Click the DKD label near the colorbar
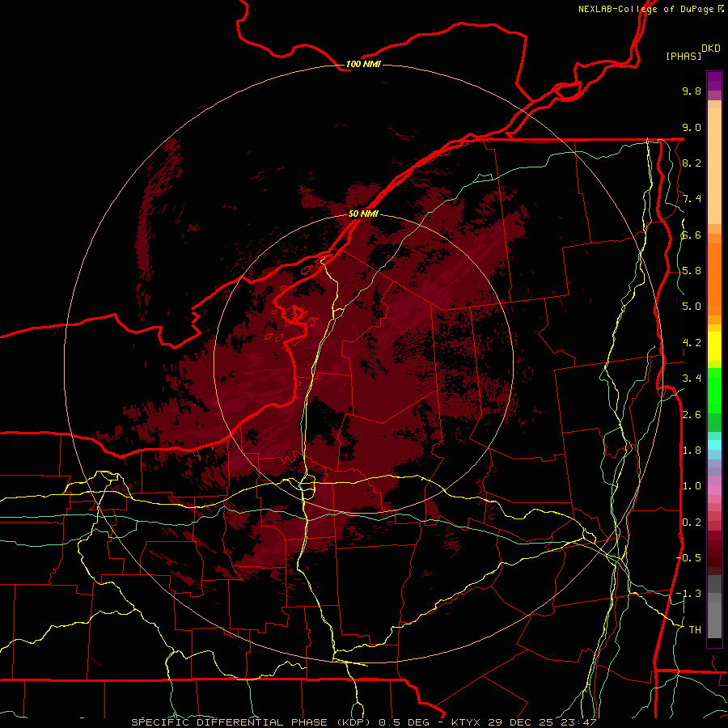The image size is (728, 728). (711, 48)
